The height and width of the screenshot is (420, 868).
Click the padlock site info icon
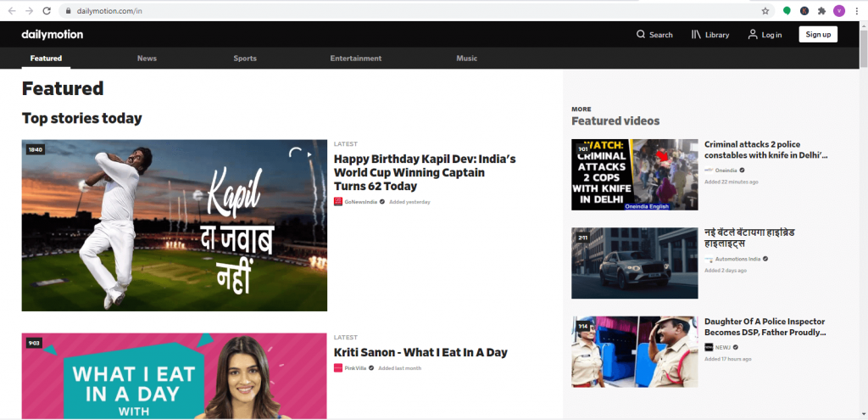click(69, 11)
